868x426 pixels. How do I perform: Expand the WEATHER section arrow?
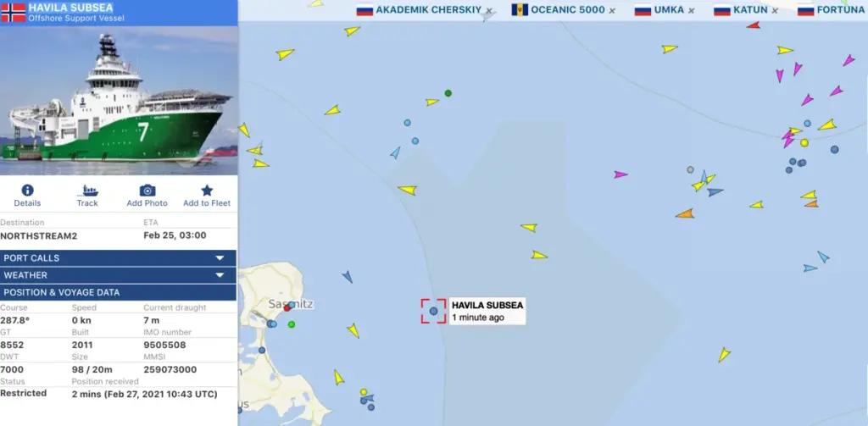tap(220, 275)
